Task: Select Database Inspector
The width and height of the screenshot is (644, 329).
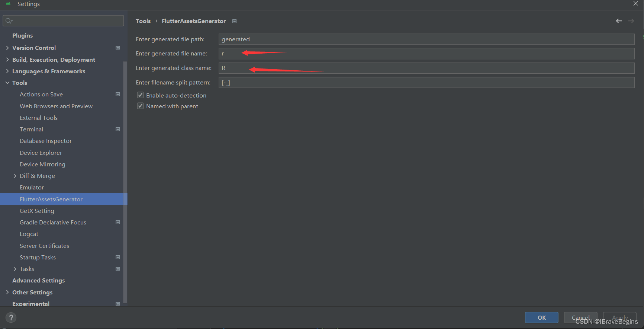Action: click(x=46, y=141)
